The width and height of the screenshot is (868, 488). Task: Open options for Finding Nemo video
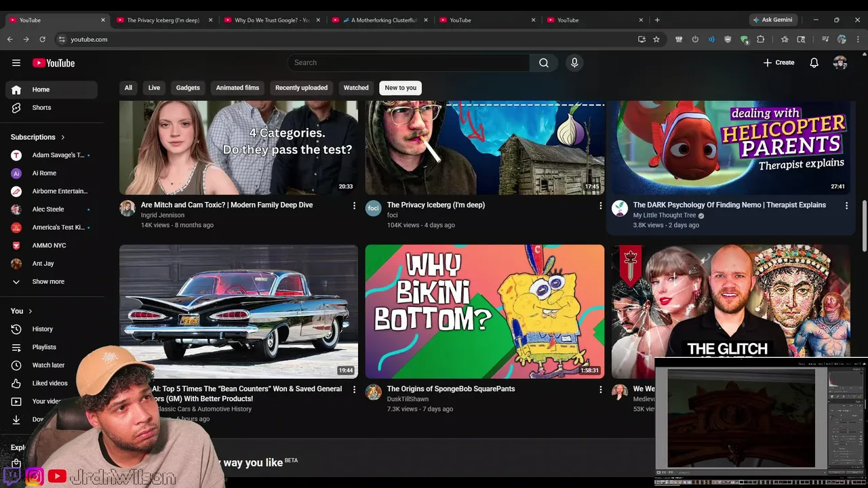coord(846,205)
